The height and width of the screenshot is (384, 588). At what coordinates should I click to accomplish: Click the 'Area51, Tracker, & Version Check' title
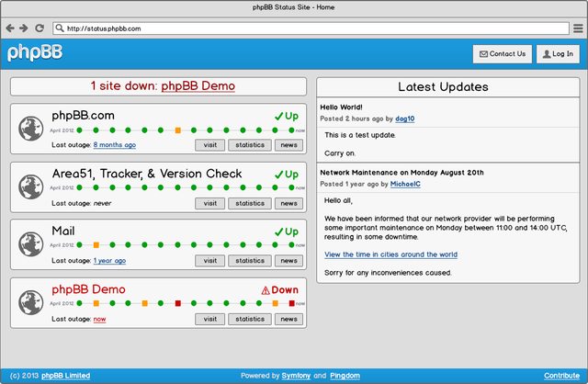(147, 174)
